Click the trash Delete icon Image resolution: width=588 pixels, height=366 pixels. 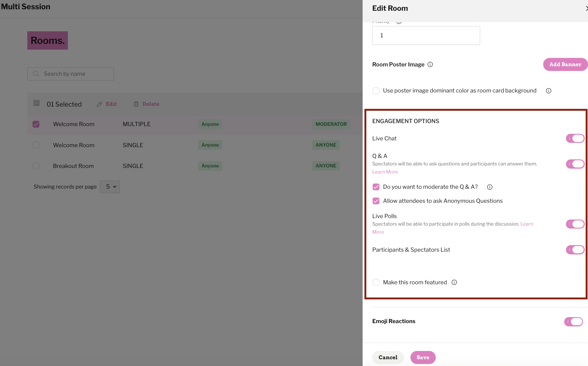click(x=136, y=104)
